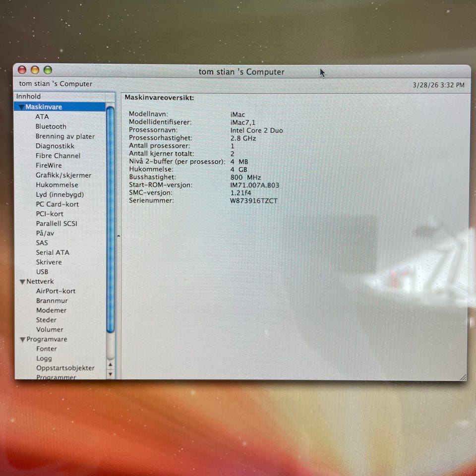The image size is (476, 476).
Task: Select PC Card-kort entry
Action: pyautogui.click(x=58, y=204)
